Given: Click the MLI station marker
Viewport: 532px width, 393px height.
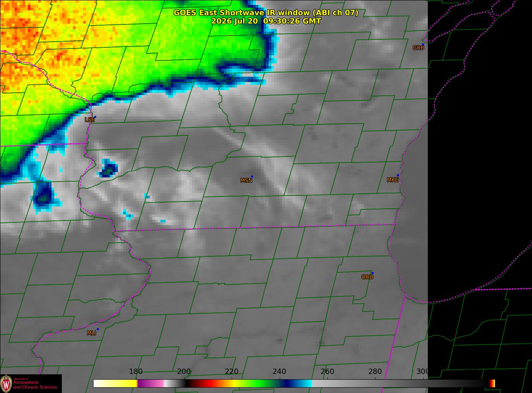Looking at the screenshot, I should pos(98,329).
